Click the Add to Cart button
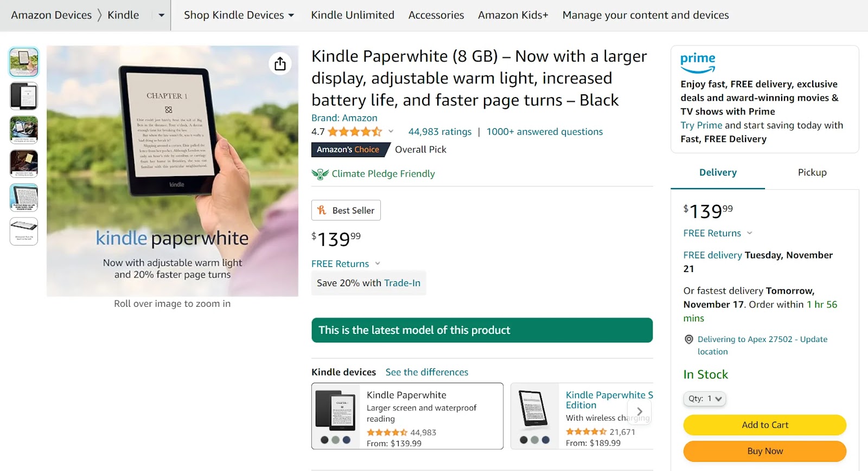Viewport: 868px width, 471px height. [764, 425]
